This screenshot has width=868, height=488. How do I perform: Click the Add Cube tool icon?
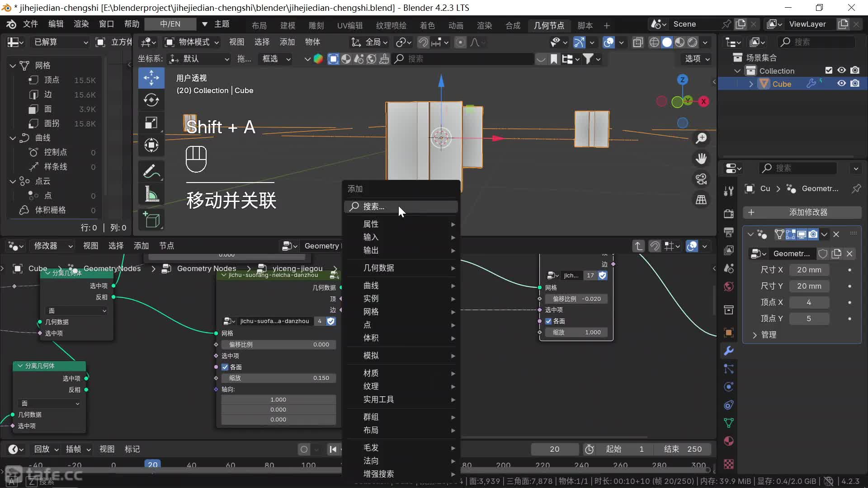pyautogui.click(x=151, y=220)
